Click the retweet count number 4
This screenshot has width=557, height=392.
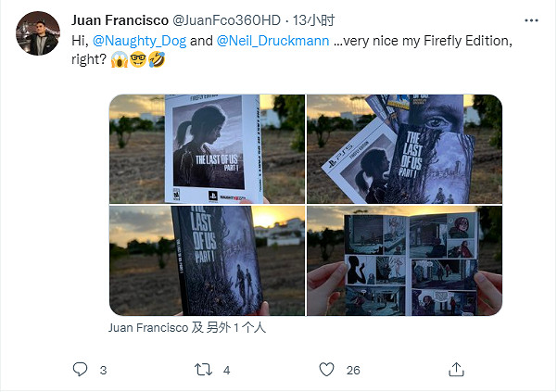coord(226,371)
